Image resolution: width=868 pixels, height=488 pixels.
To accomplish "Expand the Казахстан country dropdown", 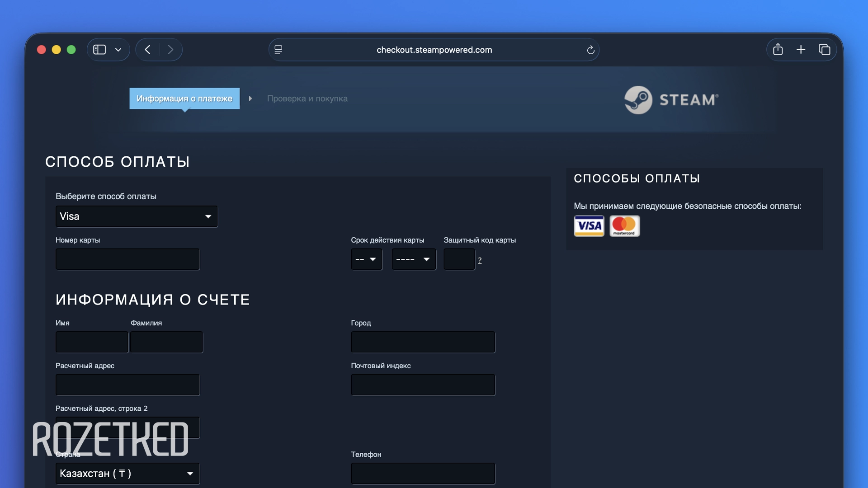I will tap(127, 474).
